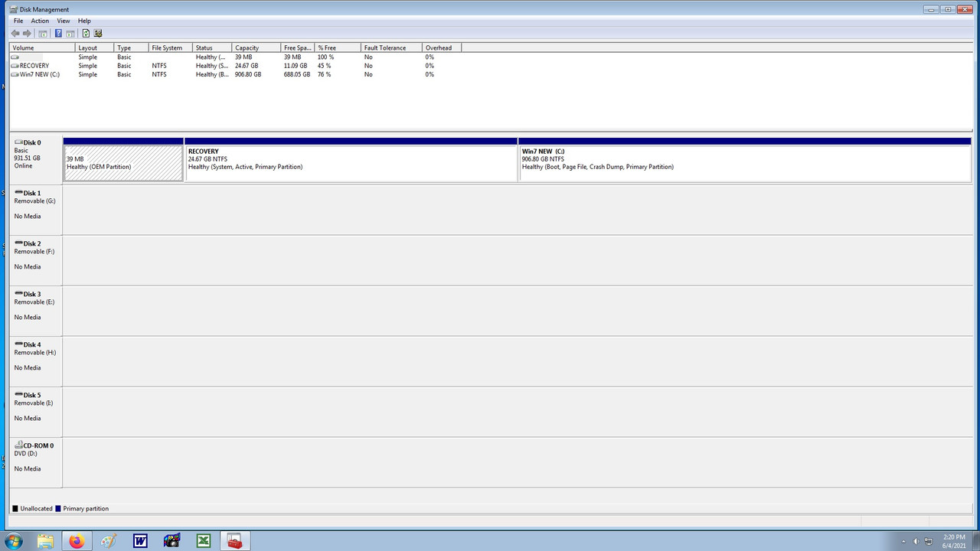
Task: Open Microsoft Word from the taskbar
Action: 140,540
